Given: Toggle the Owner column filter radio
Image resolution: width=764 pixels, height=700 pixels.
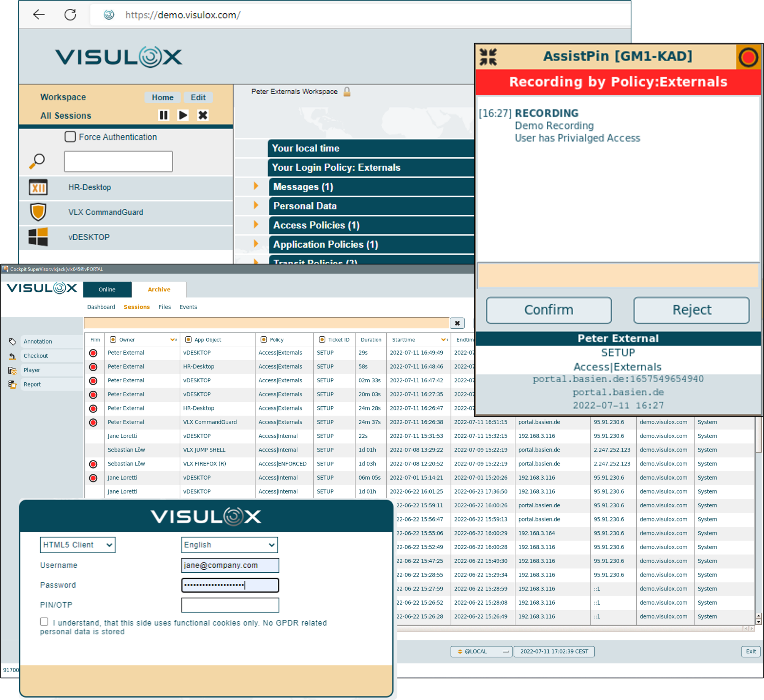Looking at the screenshot, I should [x=113, y=339].
